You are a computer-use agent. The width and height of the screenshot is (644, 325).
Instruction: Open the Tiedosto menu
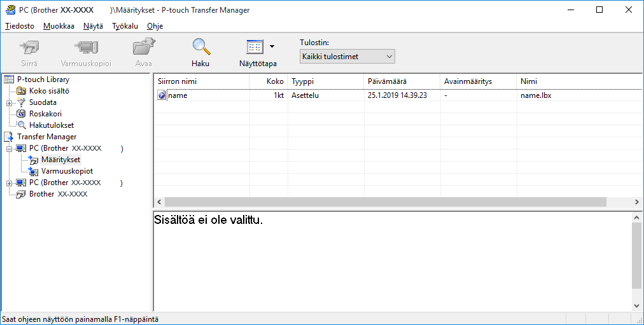click(20, 26)
